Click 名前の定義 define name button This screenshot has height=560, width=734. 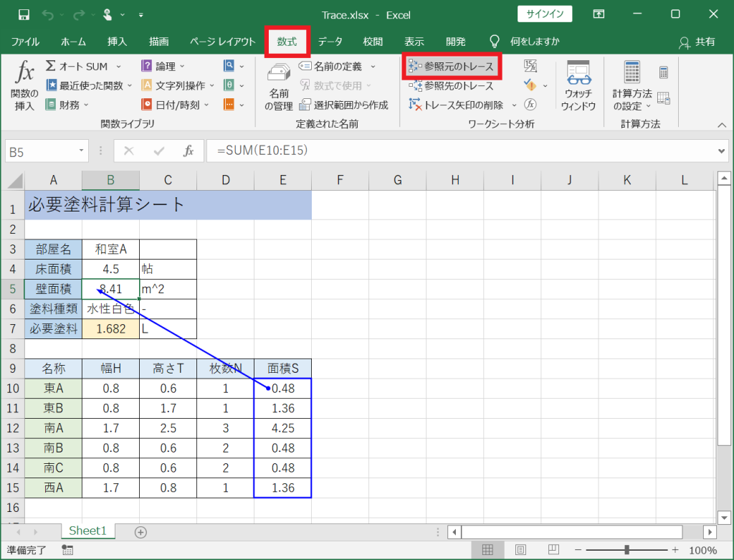[x=330, y=67]
